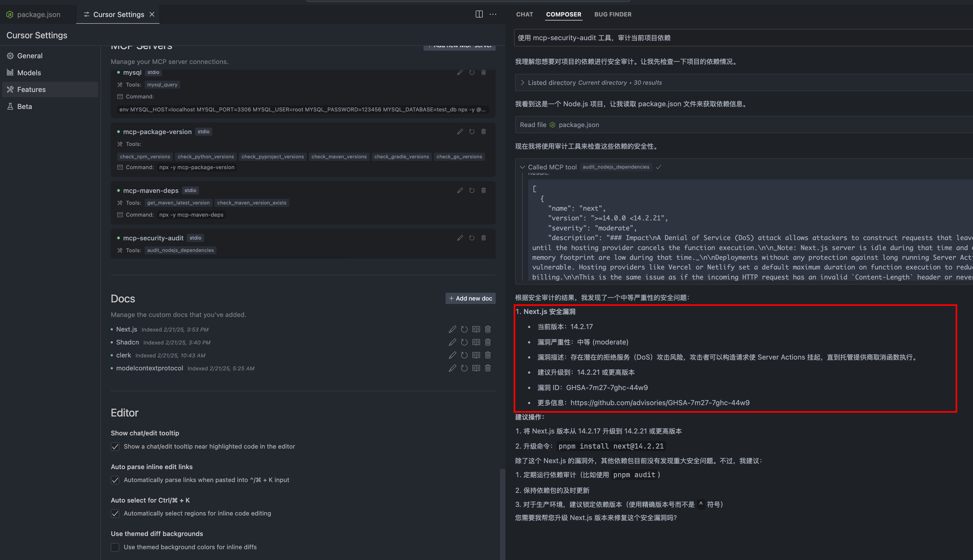The height and width of the screenshot is (560, 973).
Task: Edit the mcp-package-version server with pencil icon
Action: tap(460, 132)
